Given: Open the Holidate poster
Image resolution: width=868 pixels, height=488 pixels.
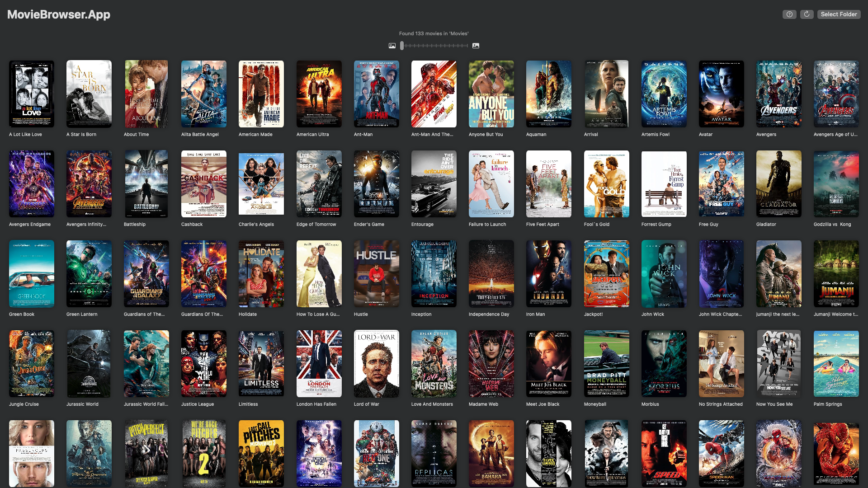Looking at the screenshot, I should [x=261, y=274].
